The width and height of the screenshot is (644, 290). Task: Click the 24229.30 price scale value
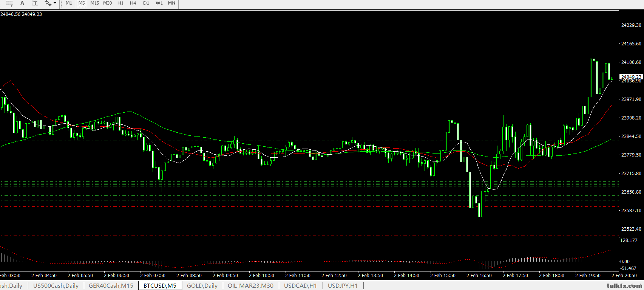[631, 25]
